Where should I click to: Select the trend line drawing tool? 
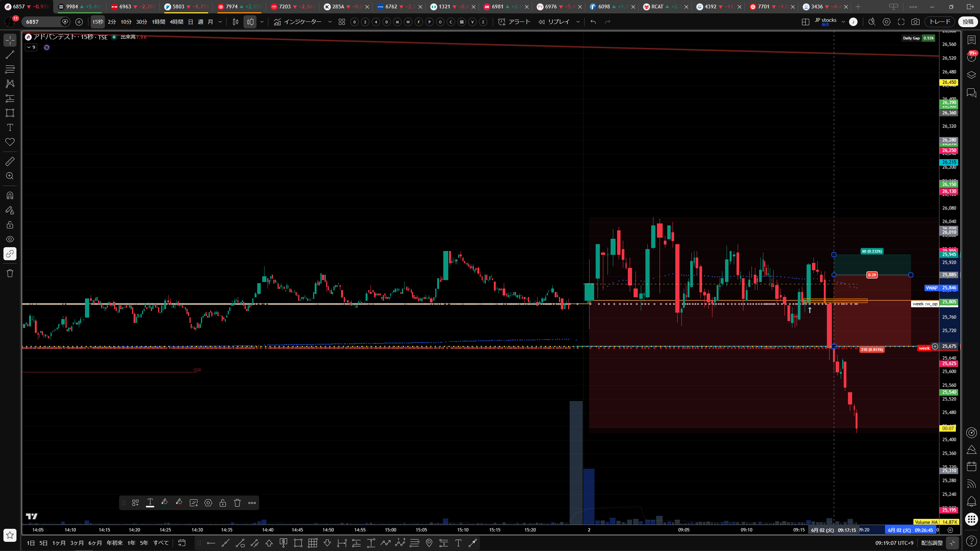click(10, 55)
